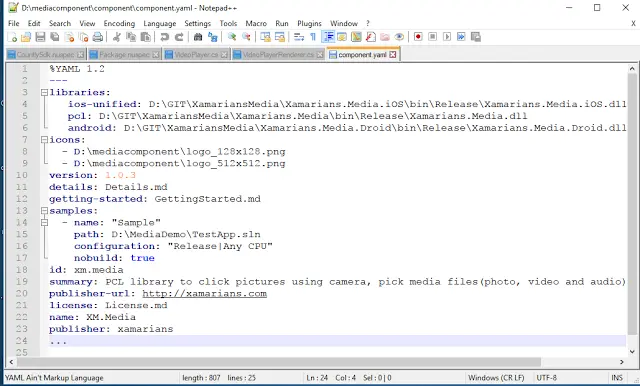Switch to the VideoPlayer.cs tab
This screenshot has width=640, height=386.
click(x=196, y=55)
